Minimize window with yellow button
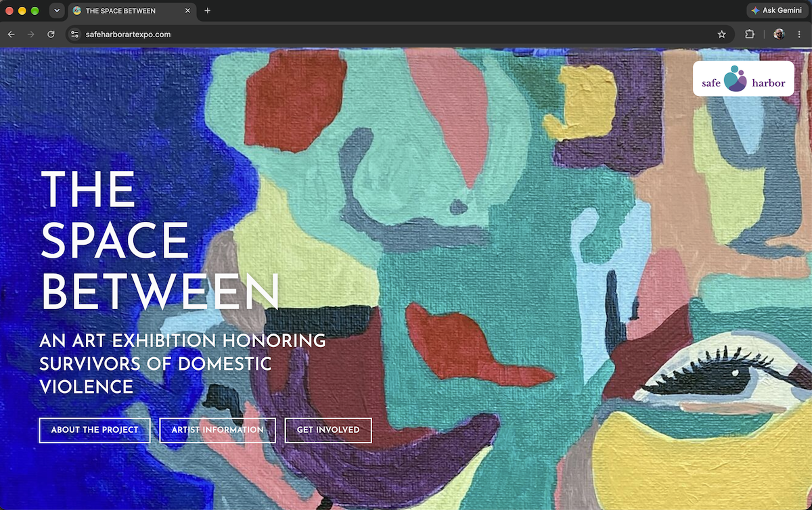Viewport: 812px width, 510px height. [22, 11]
